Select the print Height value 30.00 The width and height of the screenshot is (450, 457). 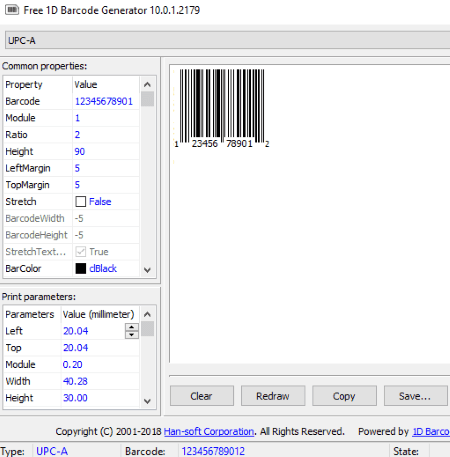(x=75, y=398)
